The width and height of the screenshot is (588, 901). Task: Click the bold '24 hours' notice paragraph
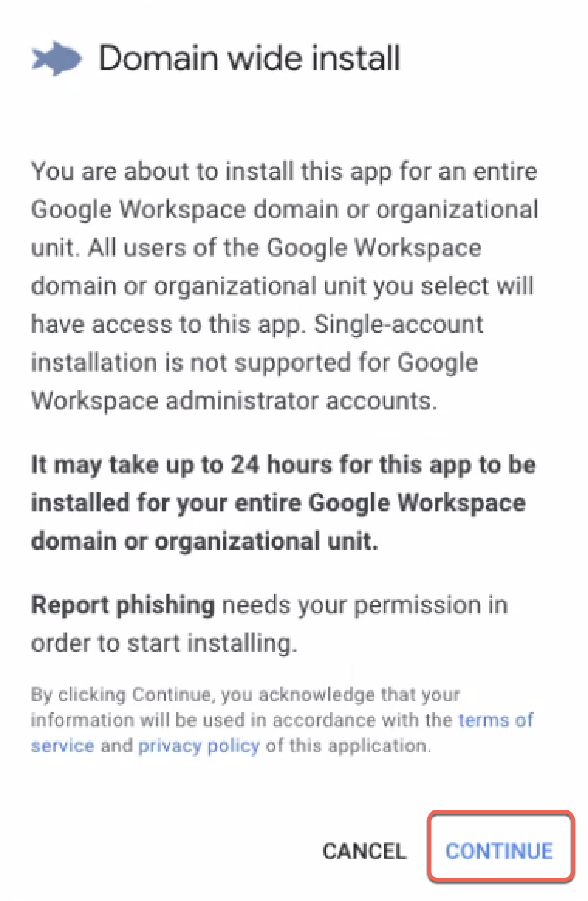tap(284, 503)
